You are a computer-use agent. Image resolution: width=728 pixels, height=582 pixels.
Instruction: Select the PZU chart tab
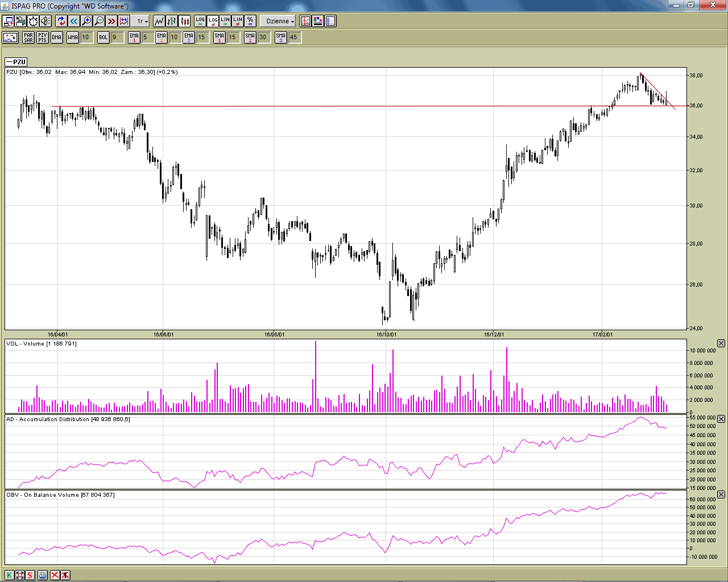click(16, 62)
